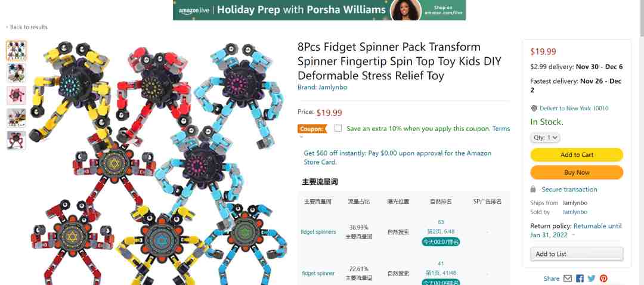The width and height of the screenshot is (644, 285).
Task: Click the Add to Cart button
Action: (x=577, y=155)
